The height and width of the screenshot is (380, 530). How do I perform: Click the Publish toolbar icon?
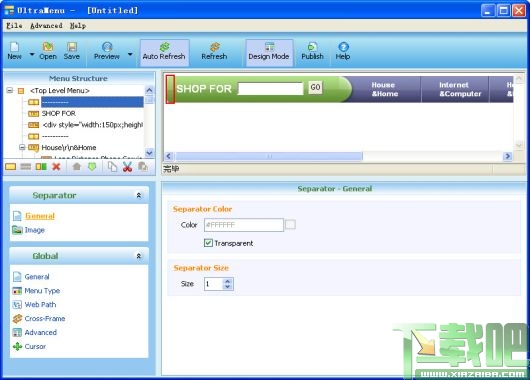pyautogui.click(x=312, y=51)
